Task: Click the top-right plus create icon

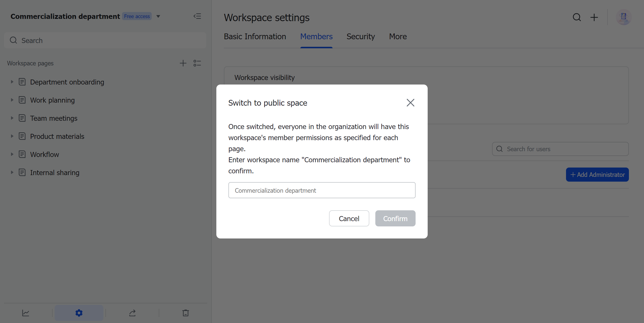Action: tap(594, 17)
